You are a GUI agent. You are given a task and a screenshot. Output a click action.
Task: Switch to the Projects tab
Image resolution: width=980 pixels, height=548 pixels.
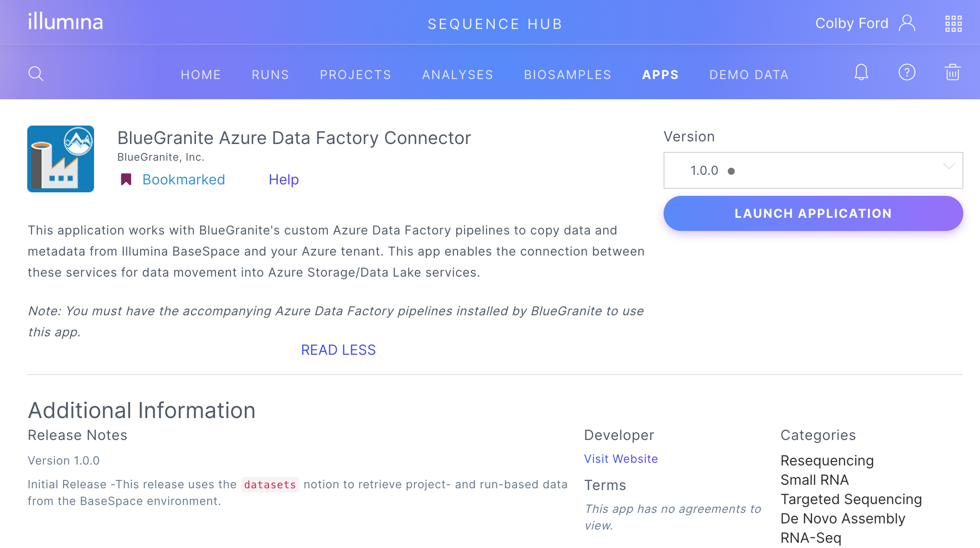pos(356,75)
